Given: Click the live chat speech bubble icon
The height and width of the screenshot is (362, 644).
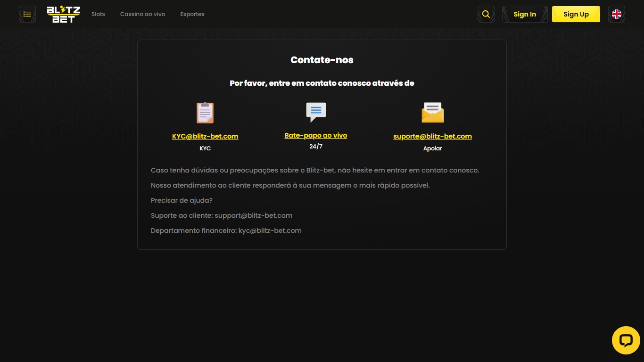Looking at the screenshot, I should 315,112.
